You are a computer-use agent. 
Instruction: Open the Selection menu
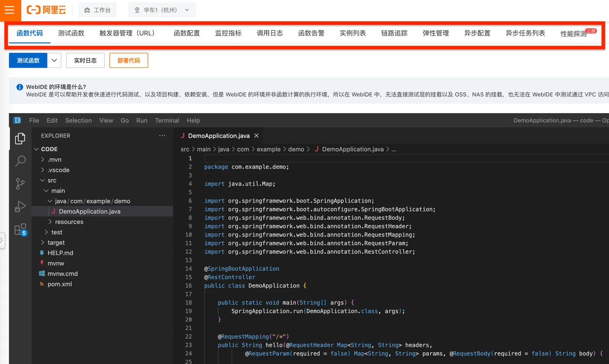[x=78, y=120]
